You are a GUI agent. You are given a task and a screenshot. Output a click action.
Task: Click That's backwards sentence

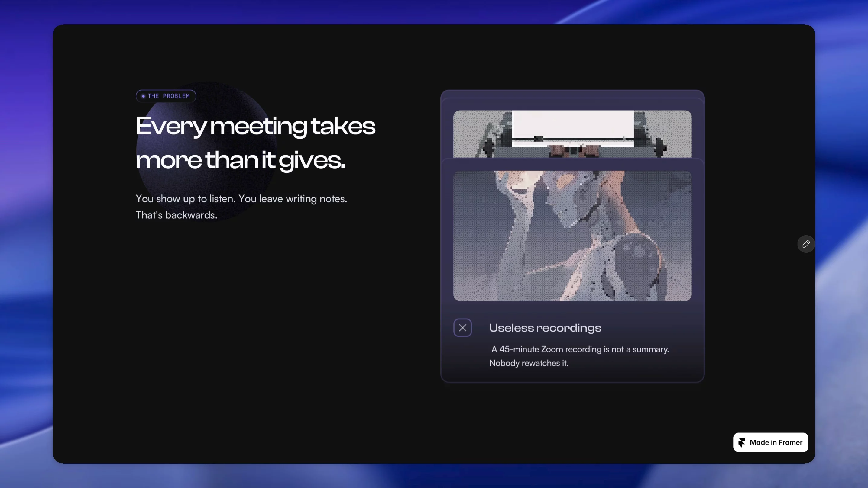click(176, 215)
